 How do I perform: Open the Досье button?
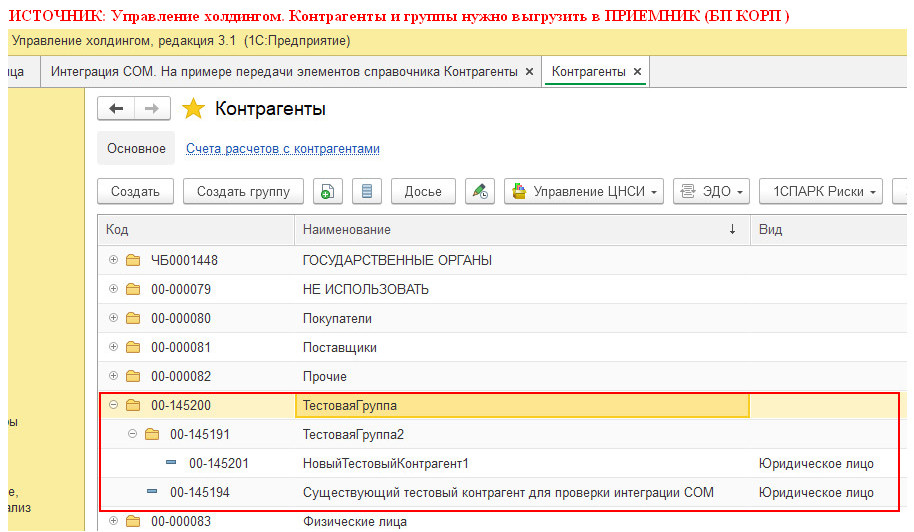click(x=423, y=191)
